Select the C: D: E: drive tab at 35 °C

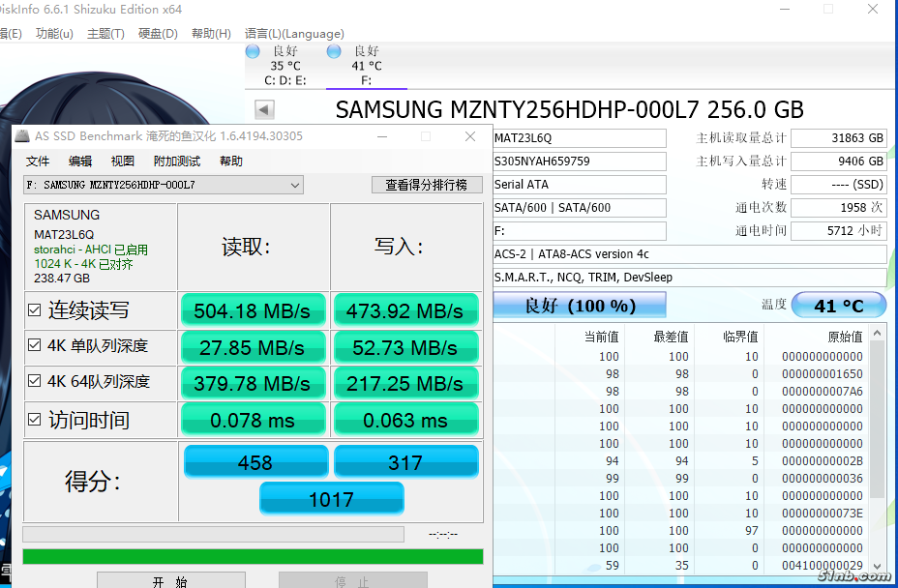(x=285, y=66)
